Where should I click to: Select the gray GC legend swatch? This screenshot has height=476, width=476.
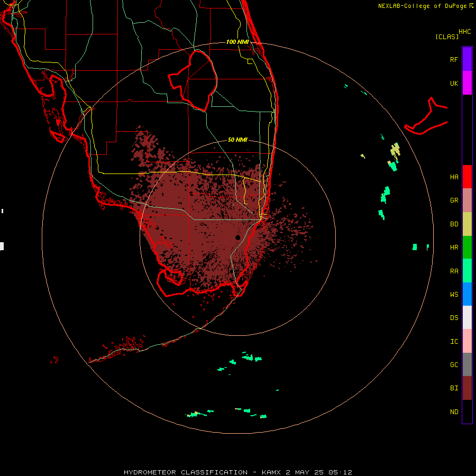pos(467,364)
